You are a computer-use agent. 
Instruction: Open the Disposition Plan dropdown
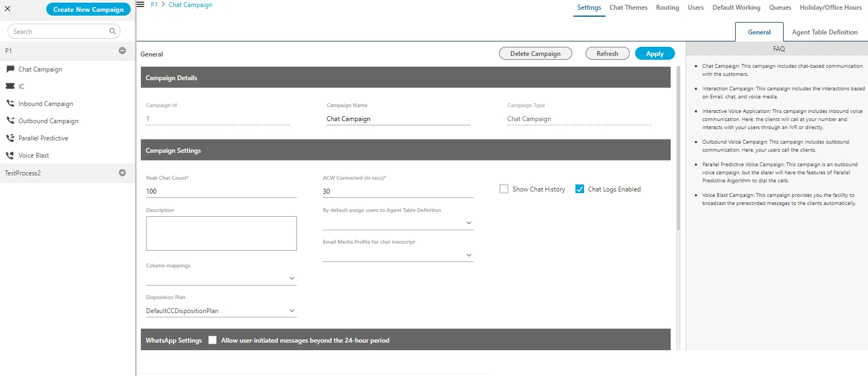(221, 311)
